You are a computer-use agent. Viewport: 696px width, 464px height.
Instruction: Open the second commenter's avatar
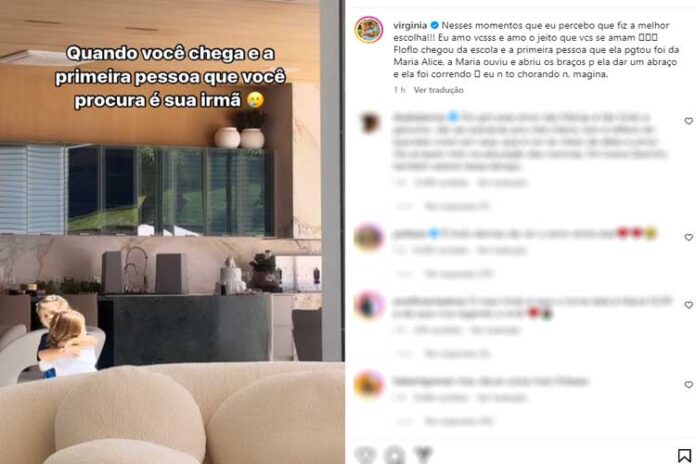pos(369,238)
